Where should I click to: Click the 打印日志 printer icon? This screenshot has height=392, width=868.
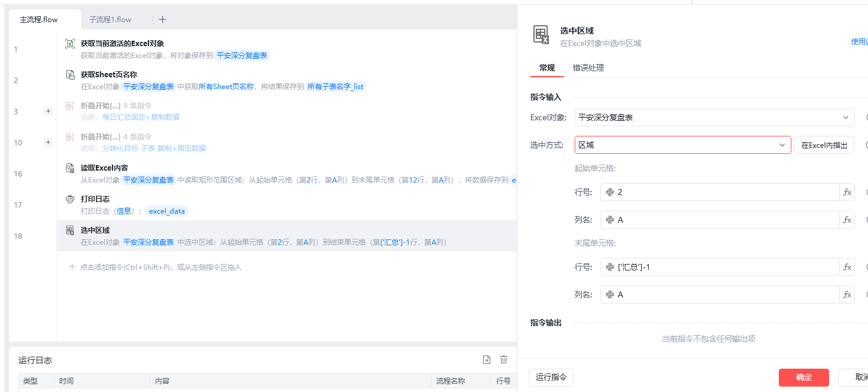coord(70,199)
